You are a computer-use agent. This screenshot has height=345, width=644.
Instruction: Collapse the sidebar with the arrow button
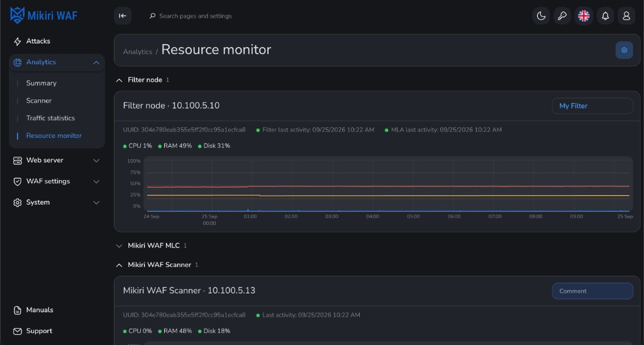[x=123, y=16]
